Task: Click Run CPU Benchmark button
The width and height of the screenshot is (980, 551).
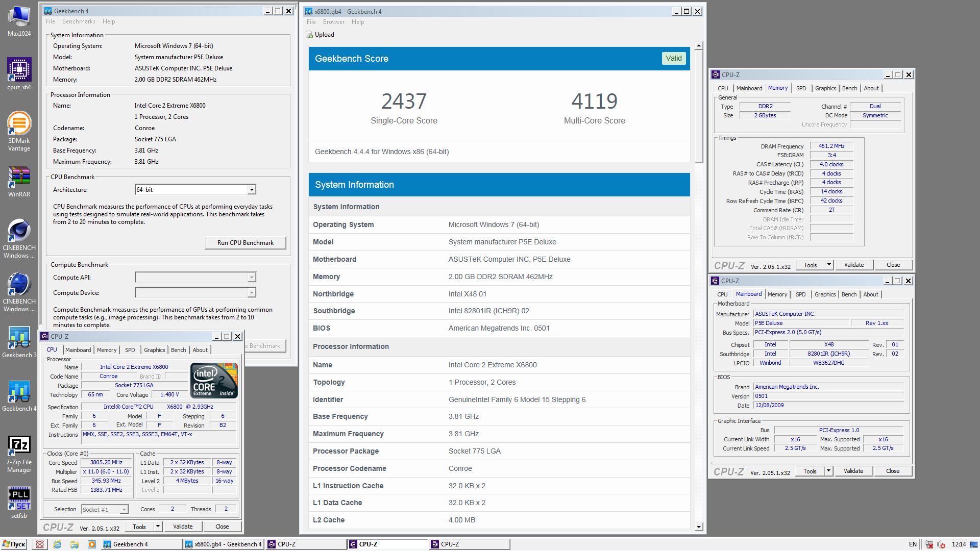Action: 245,243
